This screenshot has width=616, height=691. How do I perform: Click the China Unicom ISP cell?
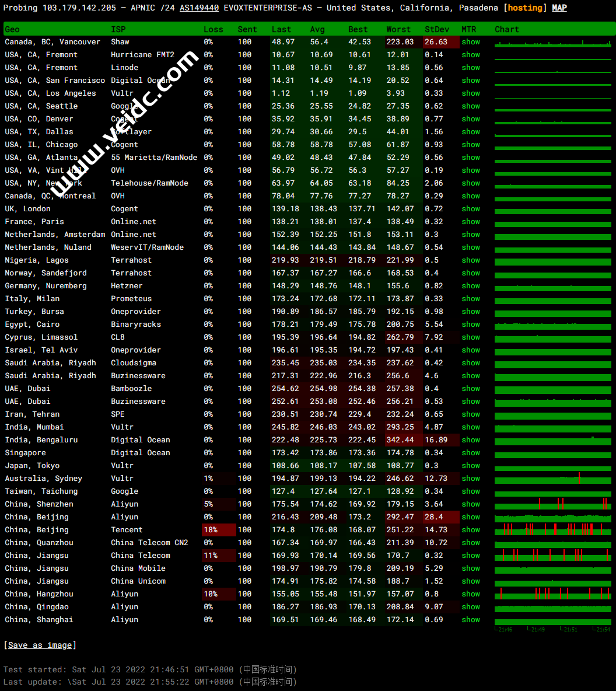138,581
